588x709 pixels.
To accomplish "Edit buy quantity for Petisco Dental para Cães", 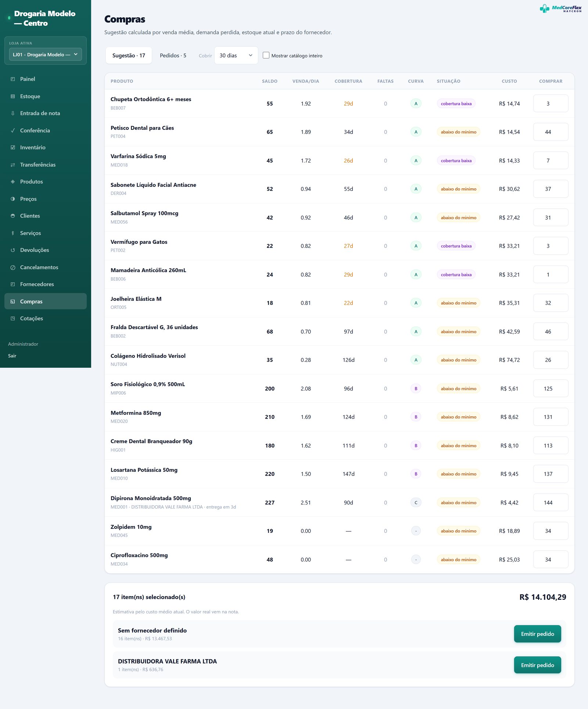I will 551,132.
